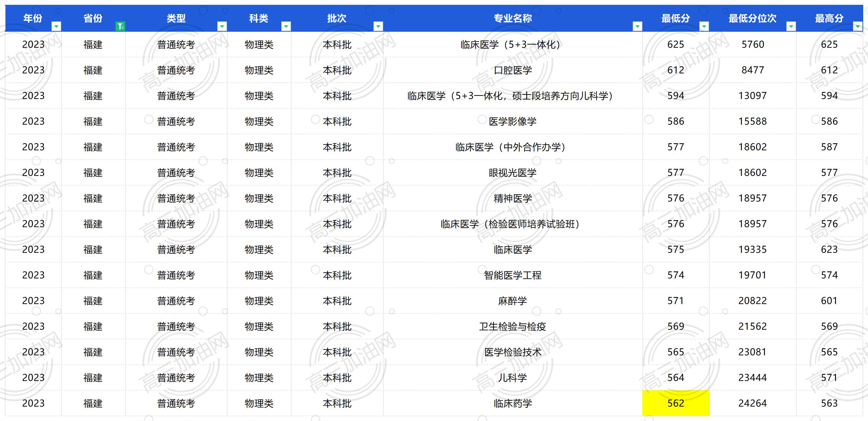Screen dimensions: 868x421
Task: Select the highest score cell 601
Action: pyautogui.click(x=830, y=301)
